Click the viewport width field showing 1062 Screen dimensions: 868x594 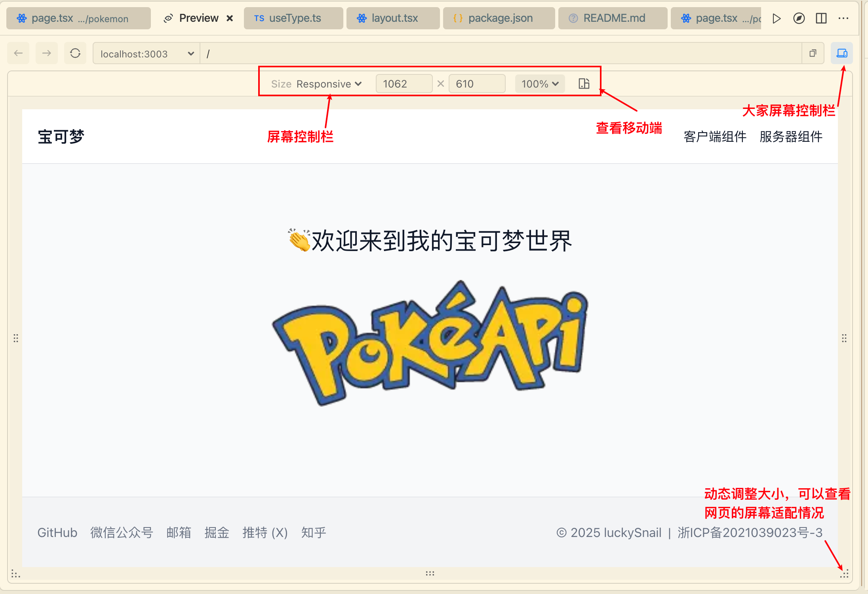click(x=403, y=84)
